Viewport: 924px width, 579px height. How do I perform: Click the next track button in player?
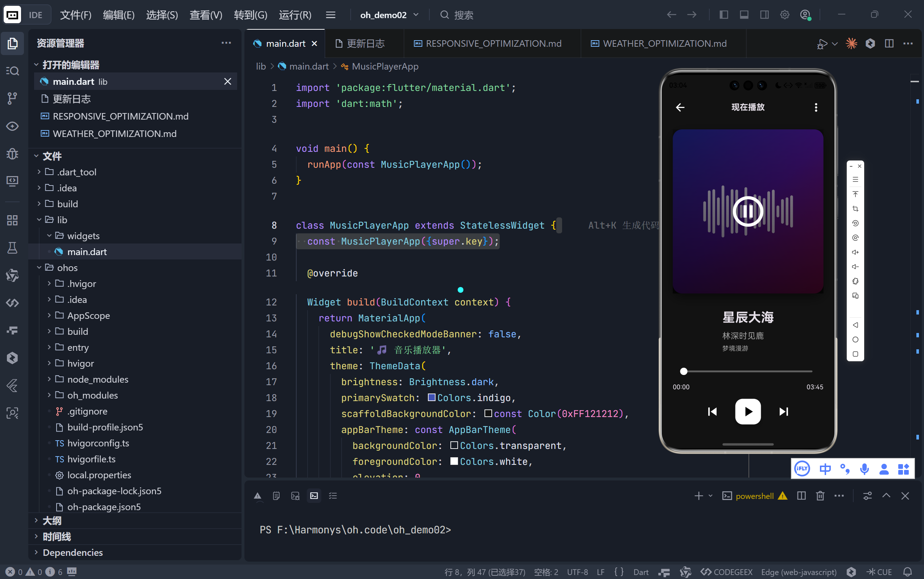[x=784, y=412]
